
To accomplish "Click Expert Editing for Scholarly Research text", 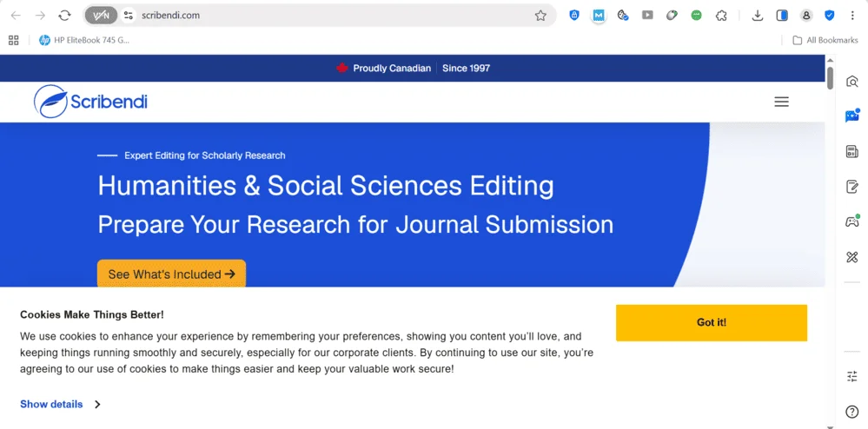I will coord(205,155).
